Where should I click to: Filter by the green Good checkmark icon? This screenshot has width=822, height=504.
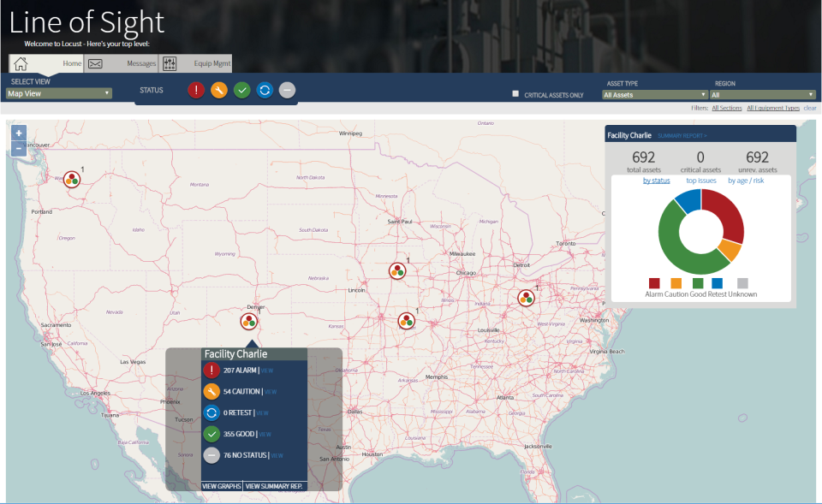click(241, 90)
